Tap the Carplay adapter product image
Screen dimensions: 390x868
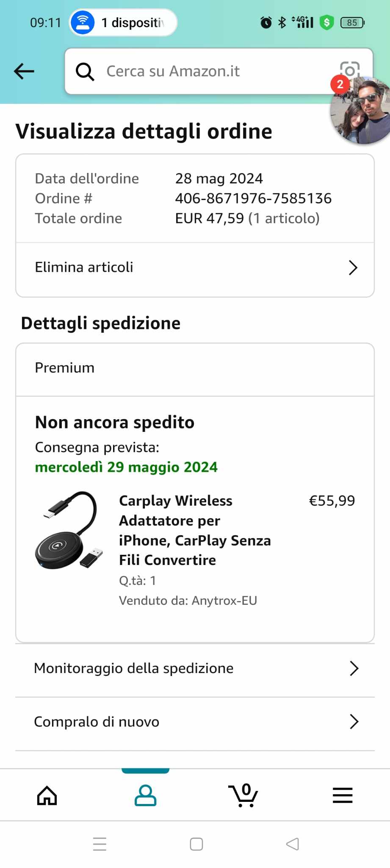click(x=69, y=530)
